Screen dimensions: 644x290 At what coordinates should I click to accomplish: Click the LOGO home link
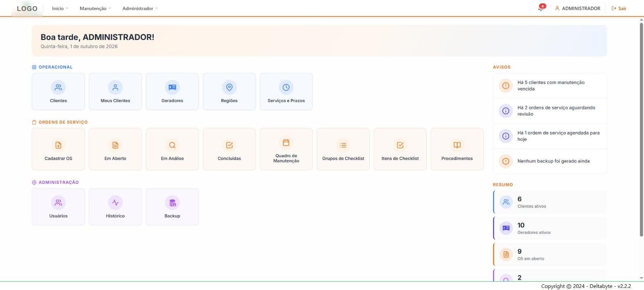tap(27, 8)
